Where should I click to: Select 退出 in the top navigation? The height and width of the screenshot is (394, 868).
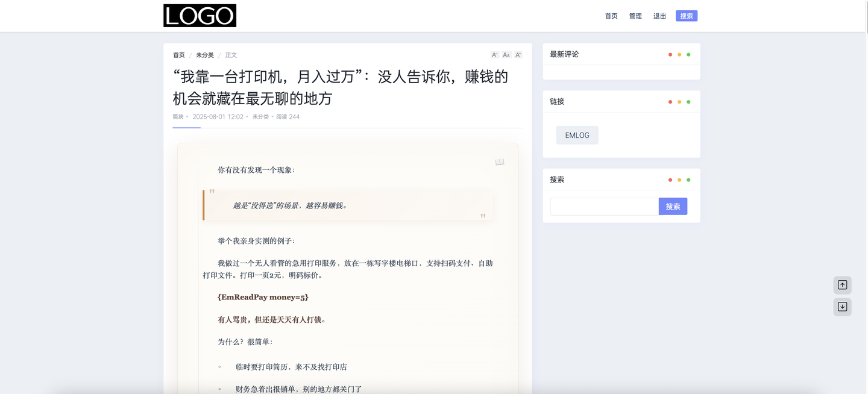[x=659, y=16]
